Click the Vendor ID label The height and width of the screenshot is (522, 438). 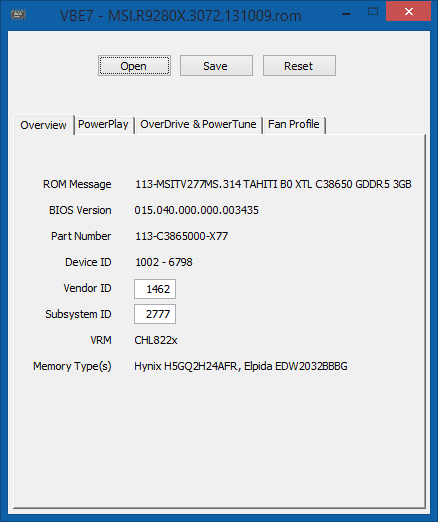point(87,288)
